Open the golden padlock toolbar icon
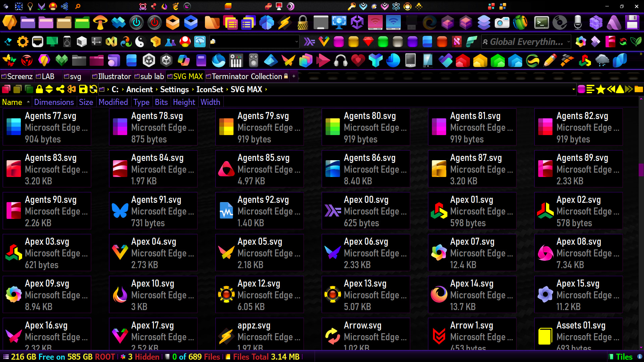 [303, 23]
